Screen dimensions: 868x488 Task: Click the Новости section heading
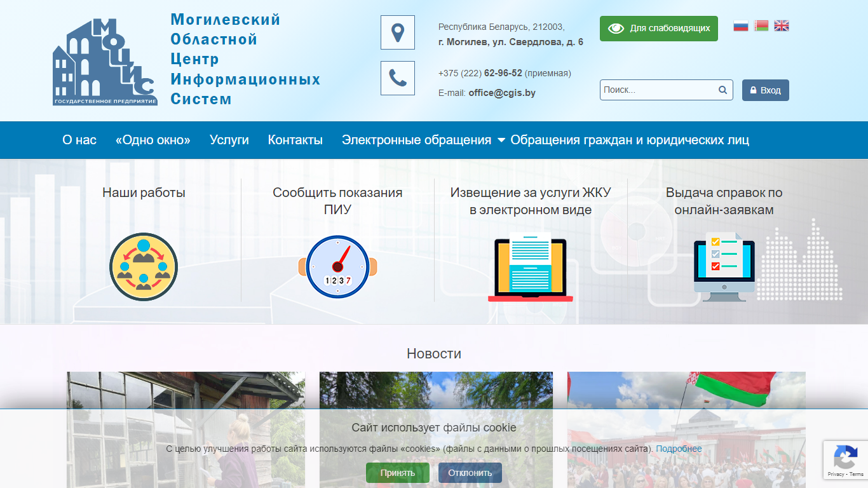tap(434, 353)
